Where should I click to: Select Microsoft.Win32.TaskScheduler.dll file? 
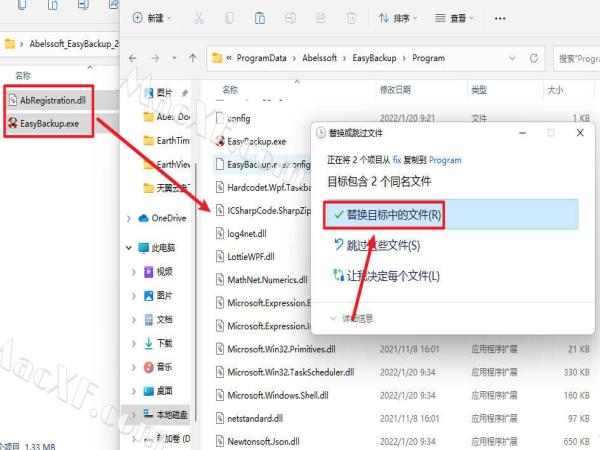285,372
